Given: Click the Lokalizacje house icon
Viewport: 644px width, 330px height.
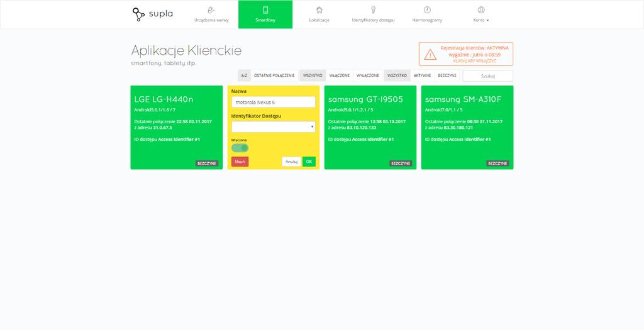Looking at the screenshot, I should point(319,10).
